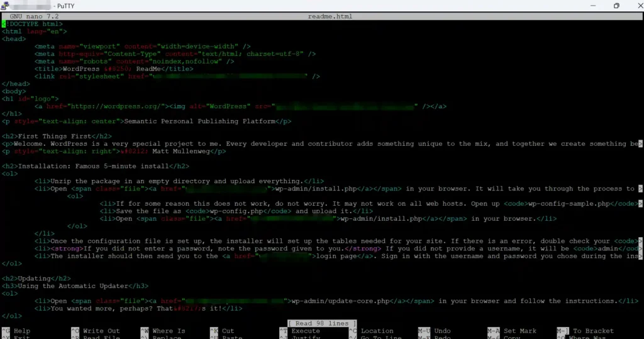Click the ^O Write Out shortcut
The height and width of the screenshot is (339, 644).
[96, 331]
